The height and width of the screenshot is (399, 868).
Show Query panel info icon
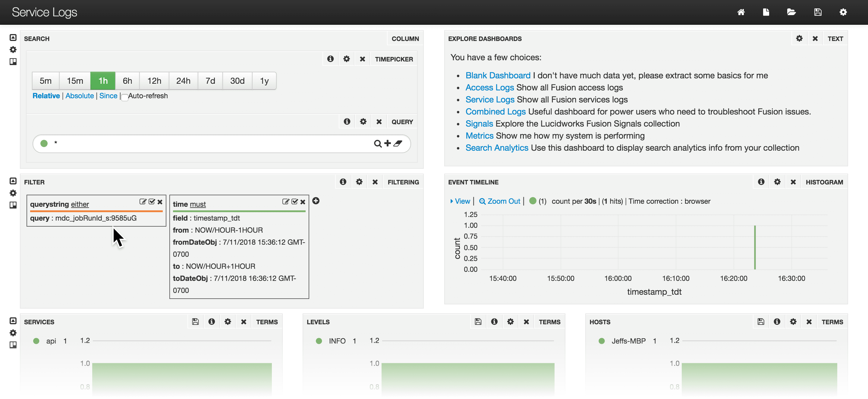tap(347, 121)
